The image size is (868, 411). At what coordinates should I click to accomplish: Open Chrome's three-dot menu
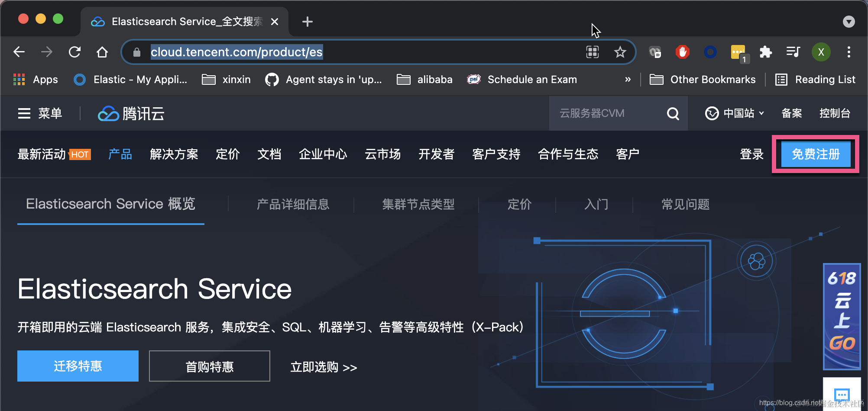click(x=849, y=52)
